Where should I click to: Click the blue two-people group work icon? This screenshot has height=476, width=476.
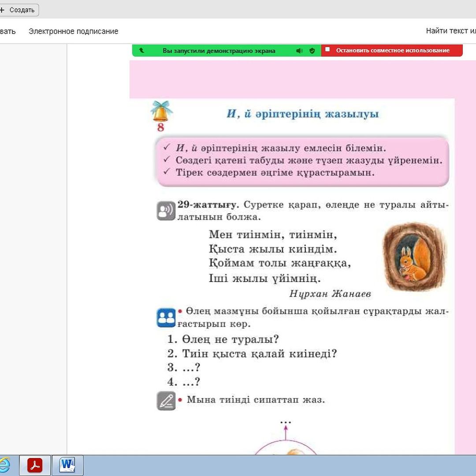coord(166,317)
